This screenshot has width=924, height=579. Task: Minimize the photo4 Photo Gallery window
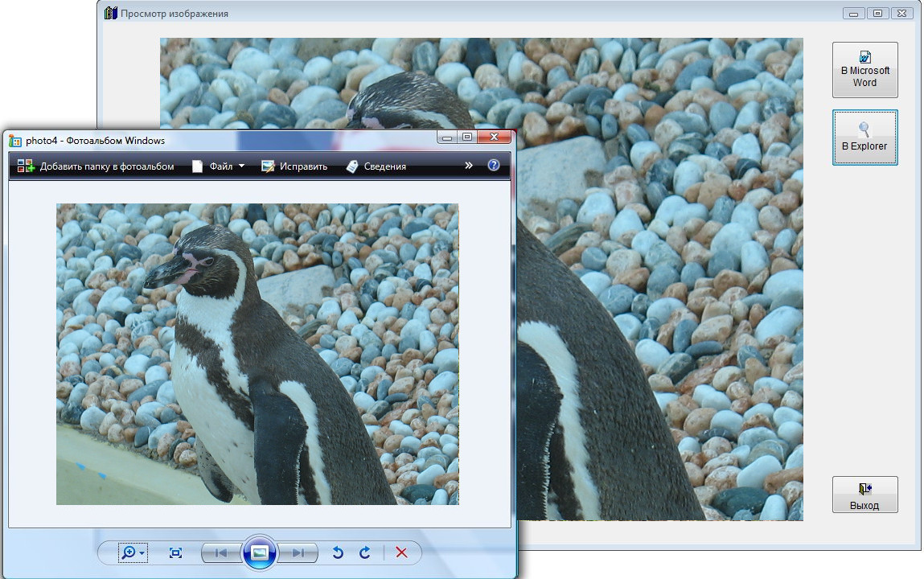446,138
